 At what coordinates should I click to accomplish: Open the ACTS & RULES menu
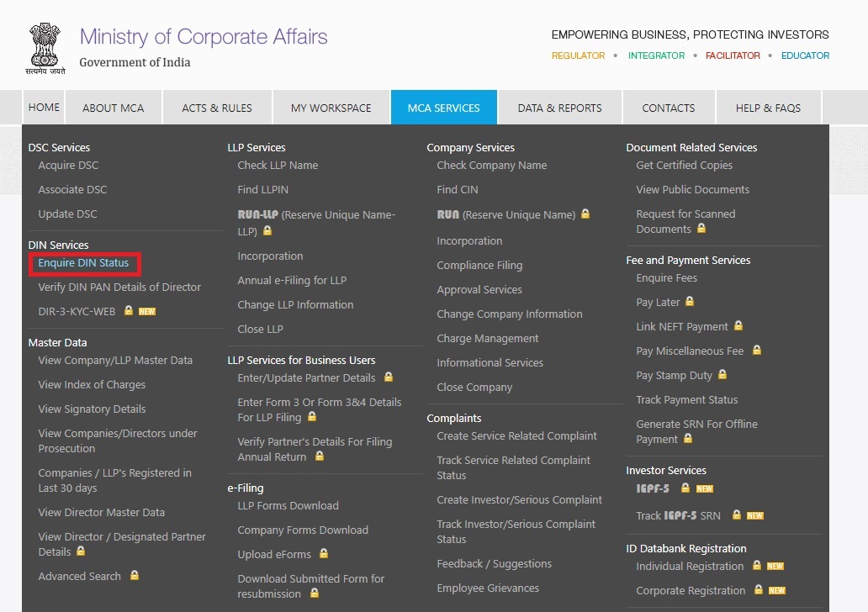217,108
